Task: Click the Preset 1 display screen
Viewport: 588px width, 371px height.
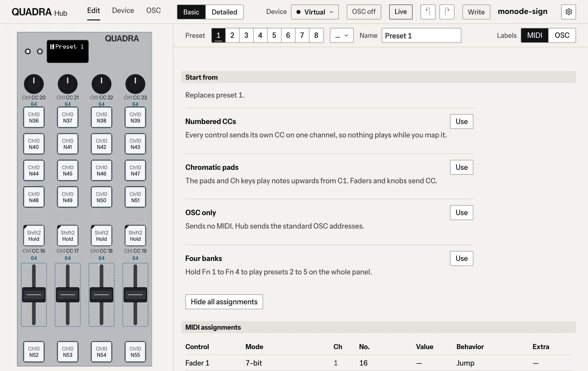Action: point(68,51)
